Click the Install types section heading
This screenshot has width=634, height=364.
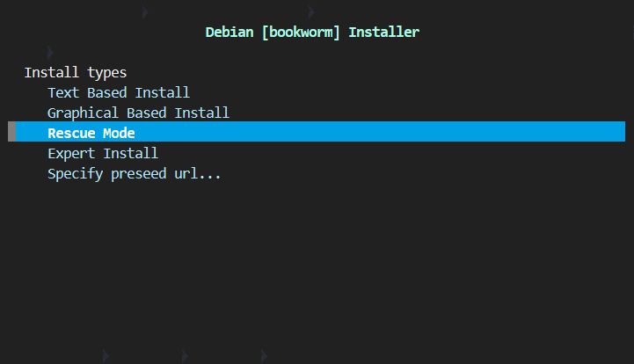tap(75, 72)
